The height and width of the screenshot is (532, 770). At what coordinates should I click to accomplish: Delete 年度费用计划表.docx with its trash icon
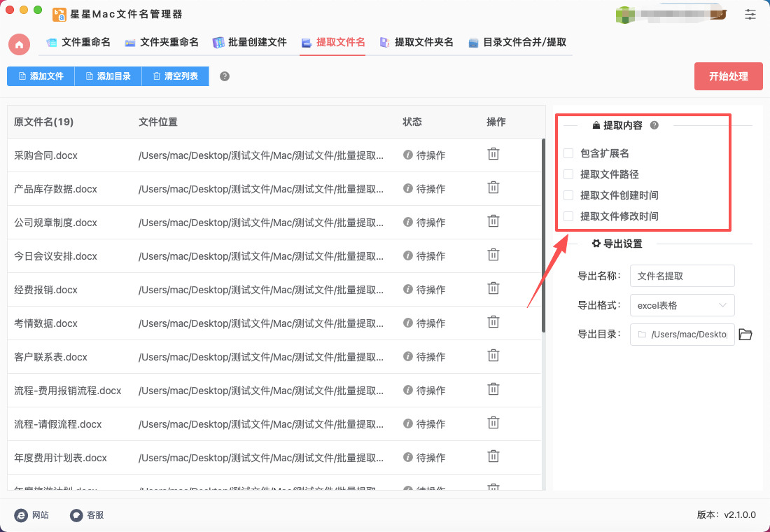click(x=493, y=456)
